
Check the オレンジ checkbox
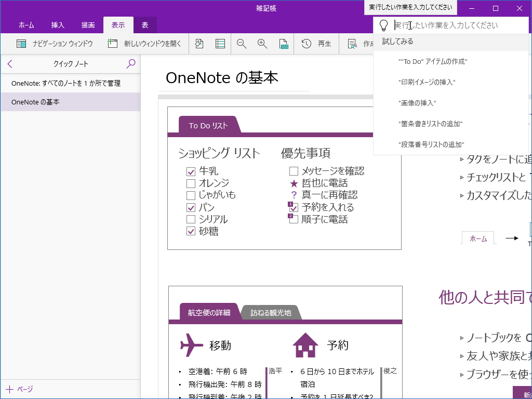click(x=191, y=183)
